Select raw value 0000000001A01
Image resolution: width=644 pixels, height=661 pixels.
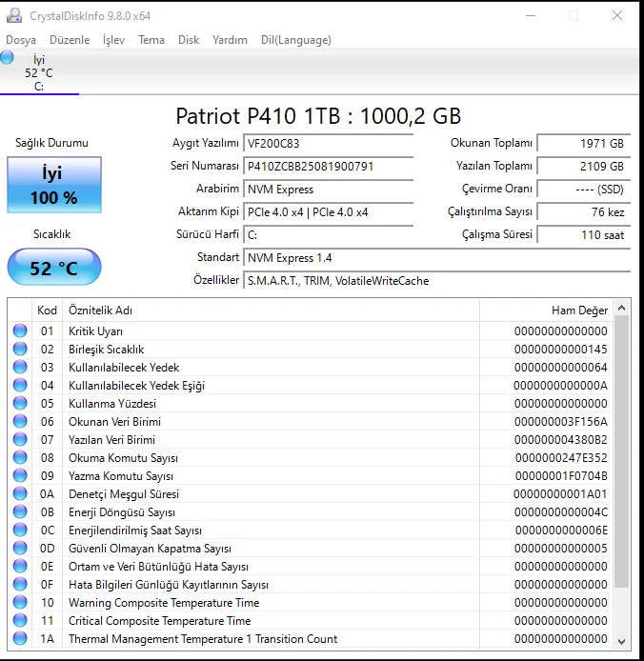[560, 493]
